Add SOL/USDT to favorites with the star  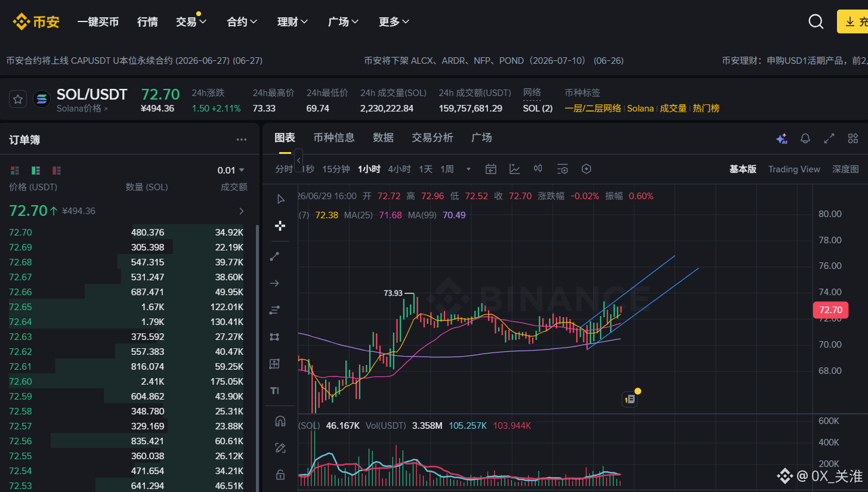coord(18,99)
